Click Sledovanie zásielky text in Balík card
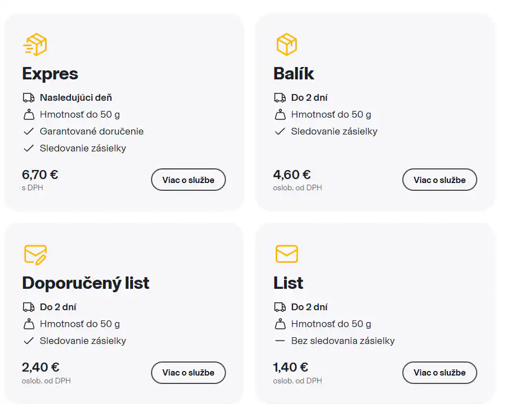The height and width of the screenshot is (420, 506). tap(334, 132)
